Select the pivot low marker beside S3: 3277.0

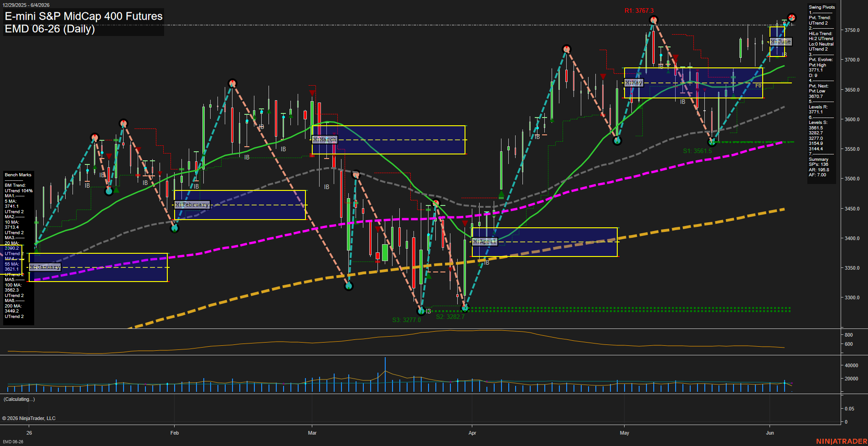click(422, 311)
